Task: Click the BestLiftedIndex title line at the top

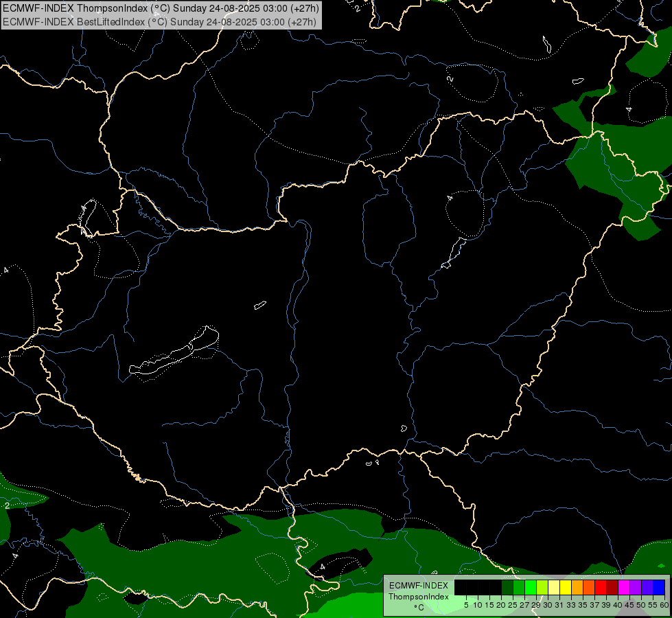Action: (x=159, y=21)
